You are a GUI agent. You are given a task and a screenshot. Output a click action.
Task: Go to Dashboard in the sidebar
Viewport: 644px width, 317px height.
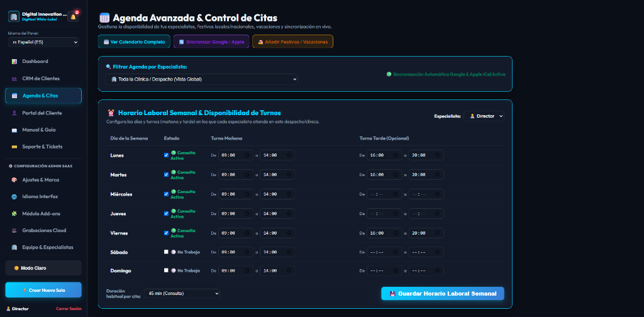pyautogui.click(x=43, y=62)
